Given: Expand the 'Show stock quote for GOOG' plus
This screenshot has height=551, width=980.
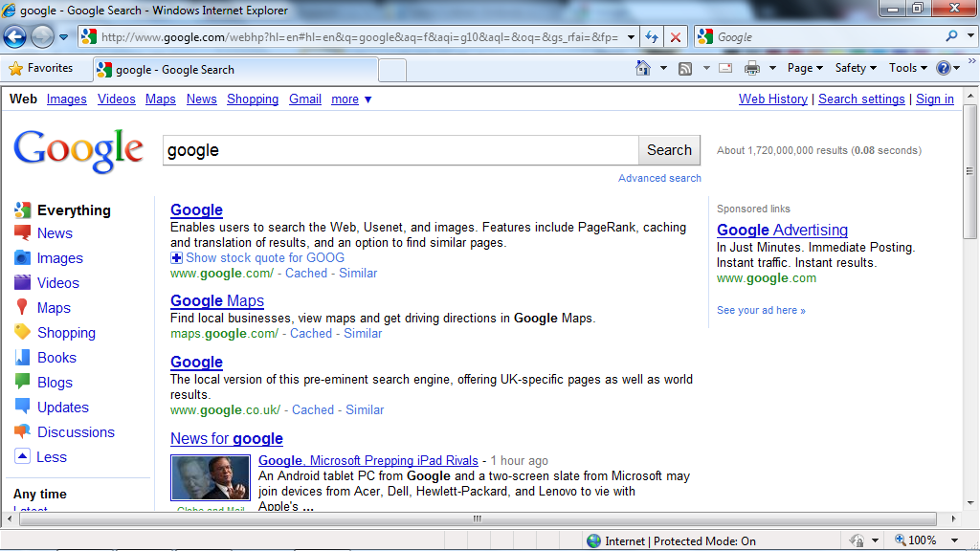Looking at the screenshot, I should click(176, 258).
